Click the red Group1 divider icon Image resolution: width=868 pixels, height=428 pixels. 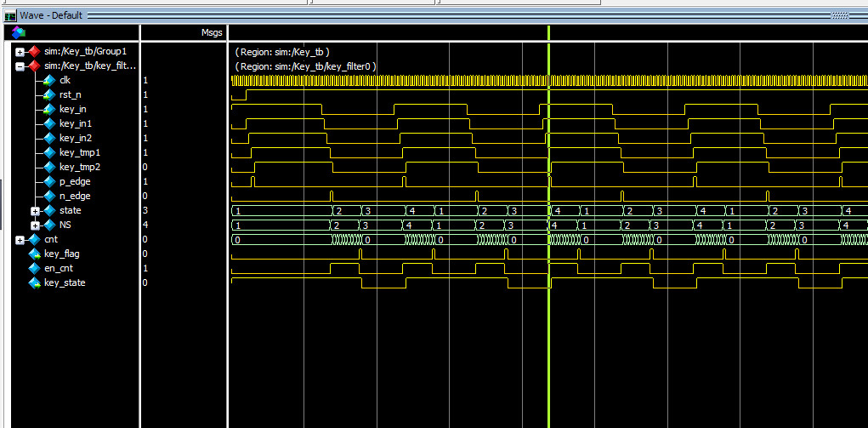[x=33, y=51]
